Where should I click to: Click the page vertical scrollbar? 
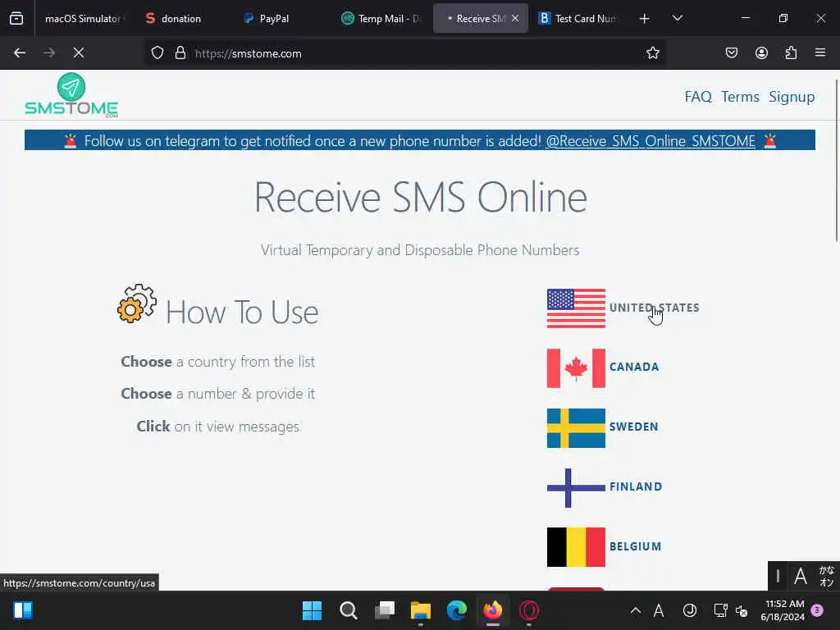coord(836,160)
